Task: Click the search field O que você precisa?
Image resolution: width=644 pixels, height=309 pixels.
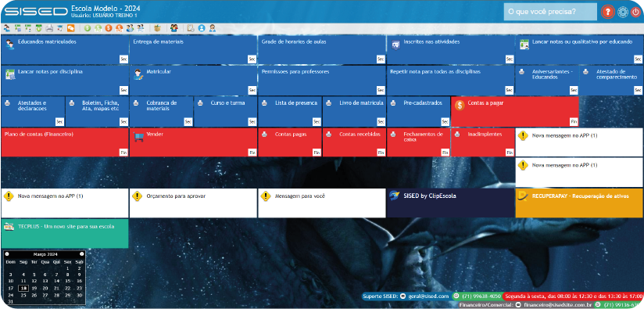Action: point(550,12)
